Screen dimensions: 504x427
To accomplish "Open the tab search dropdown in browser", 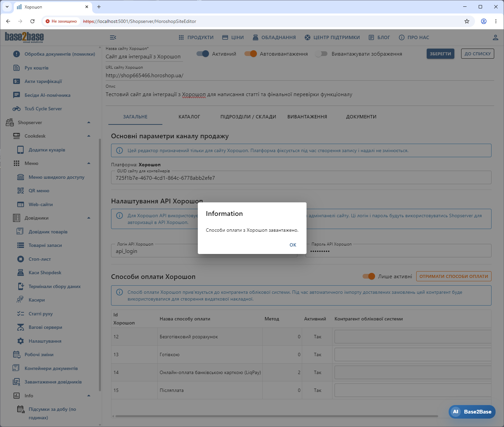I will click(x=7, y=7).
